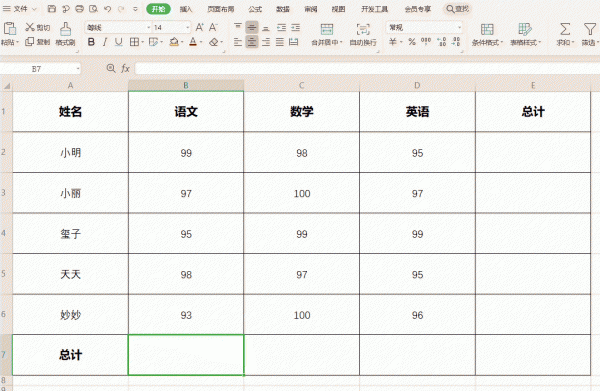Click the fx insert function icon
This screenshot has width=600, height=391.
[125, 68]
